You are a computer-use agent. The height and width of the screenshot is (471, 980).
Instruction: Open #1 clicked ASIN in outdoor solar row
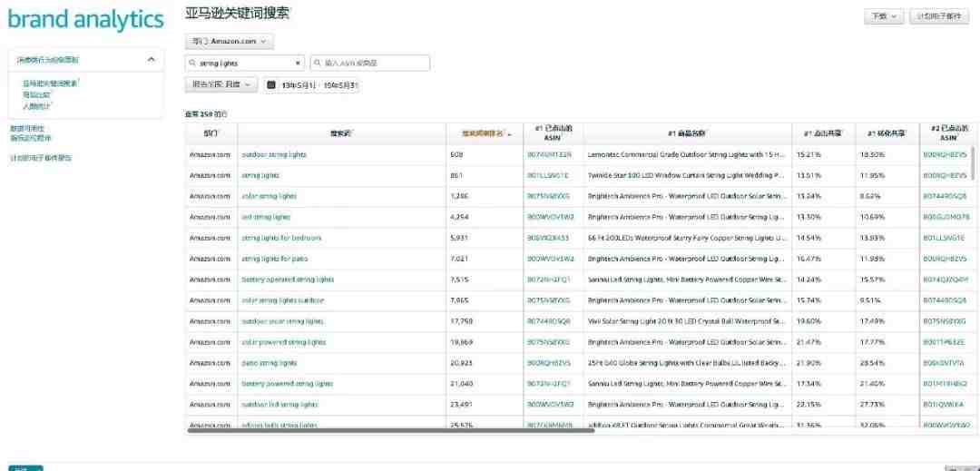[549, 321]
